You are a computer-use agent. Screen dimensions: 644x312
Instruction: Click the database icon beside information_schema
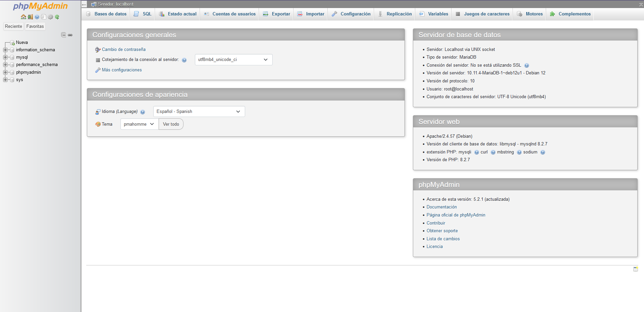[12, 50]
